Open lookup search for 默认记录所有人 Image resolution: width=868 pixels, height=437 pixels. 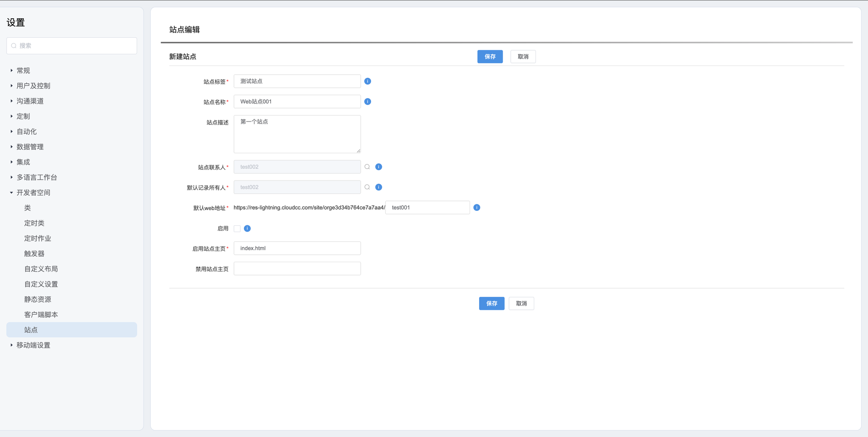pyautogui.click(x=367, y=187)
